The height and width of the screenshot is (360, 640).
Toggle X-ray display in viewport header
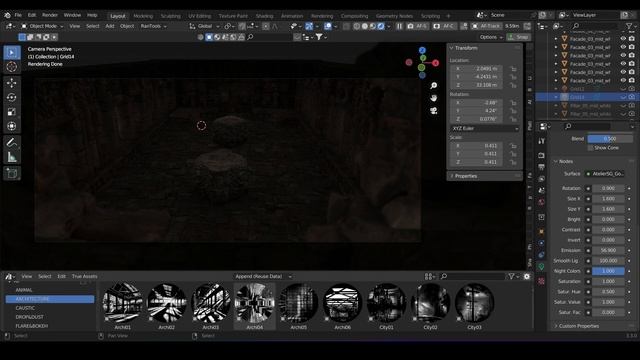(347, 26)
